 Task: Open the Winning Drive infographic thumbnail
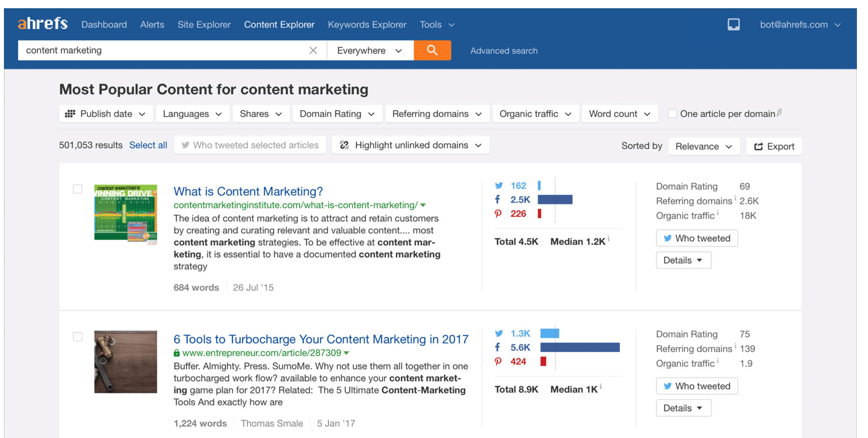(x=126, y=214)
